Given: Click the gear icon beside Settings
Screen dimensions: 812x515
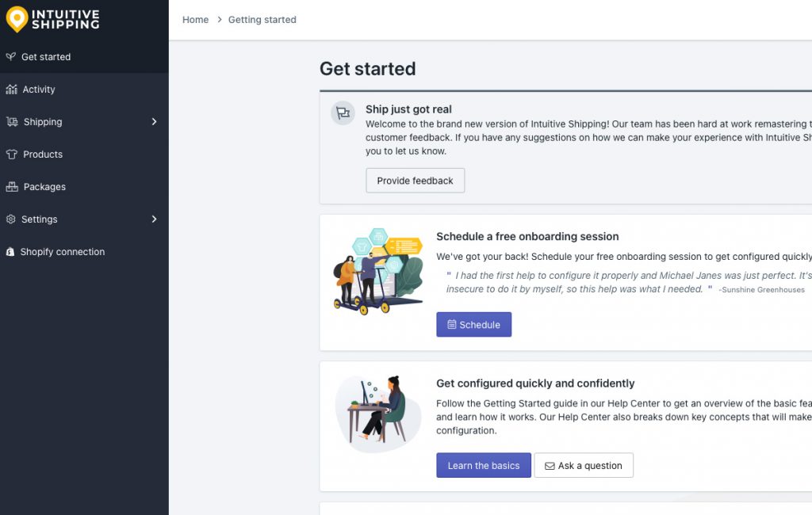Looking at the screenshot, I should point(11,219).
